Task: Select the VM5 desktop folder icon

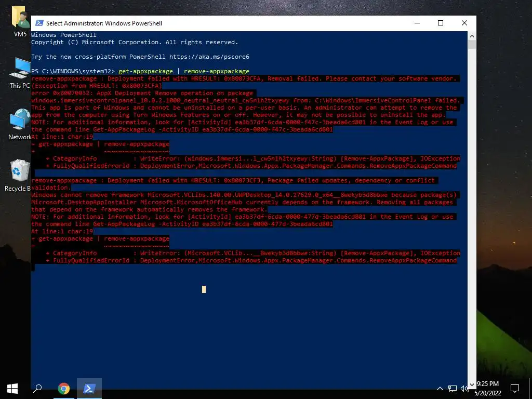Action: pyautogui.click(x=20, y=21)
